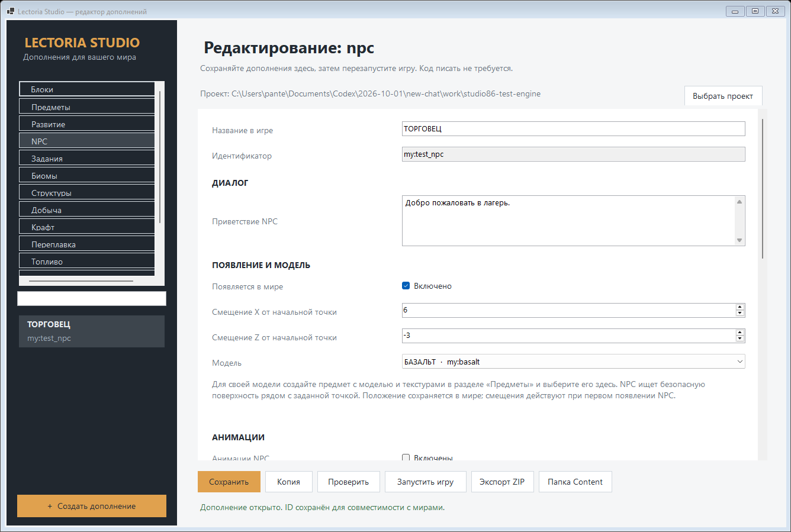The width and height of the screenshot is (791, 532).
Task: Select the Переплавка category
Action: 87,244
